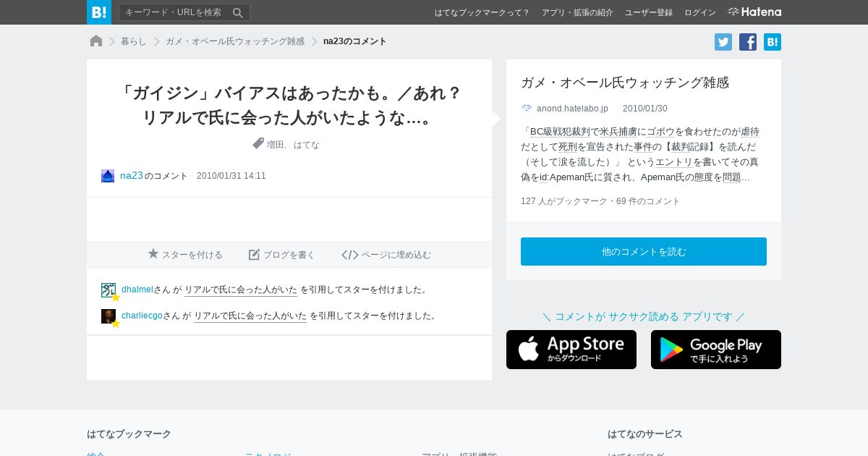The height and width of the screenshot is (456, 868).
Task: Click quoted text in charliecgo's star row
Action: (250, 316)
